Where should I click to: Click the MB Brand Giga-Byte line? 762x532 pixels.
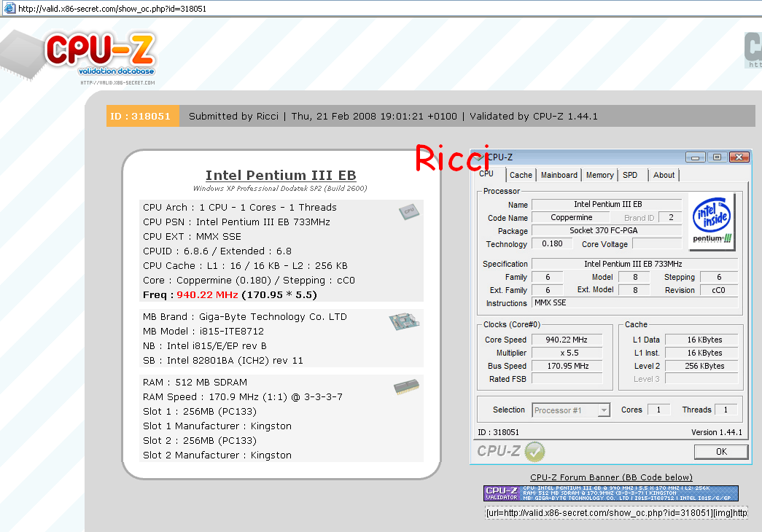point(245,317)
